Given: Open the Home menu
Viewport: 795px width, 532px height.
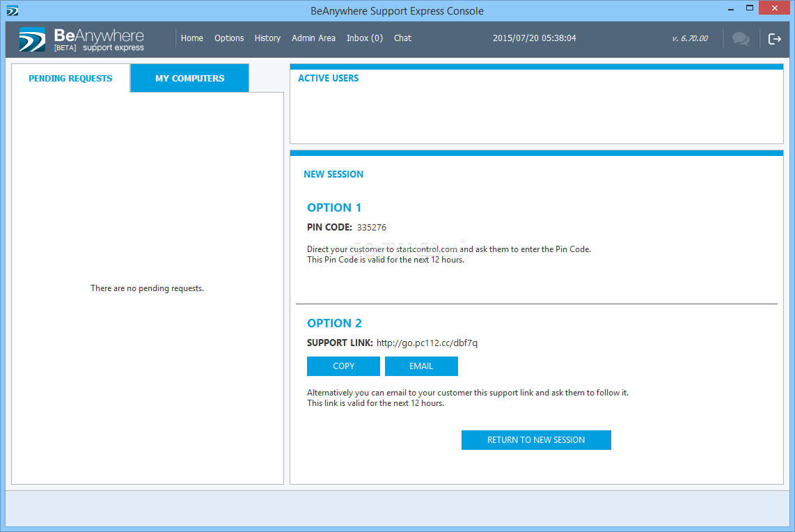Looking at the screenshot, I should tap(191, 38).
